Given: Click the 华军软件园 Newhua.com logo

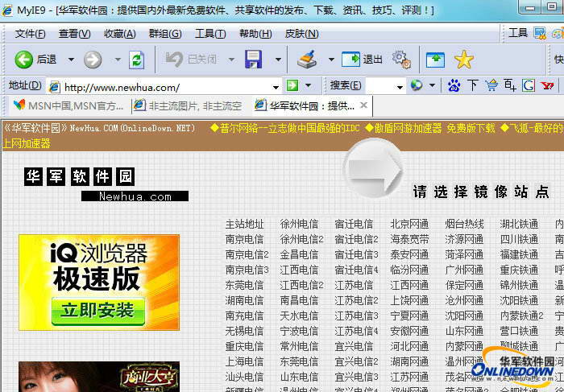Looking at the screenshot, I should click(106, 184).
